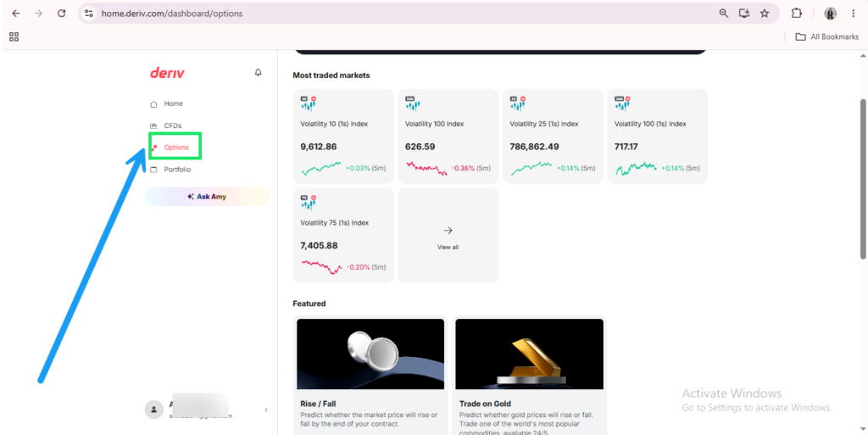This screenshot has width=868, height=435.
Task: Click the address bar URL
Action: pos(171,14)
